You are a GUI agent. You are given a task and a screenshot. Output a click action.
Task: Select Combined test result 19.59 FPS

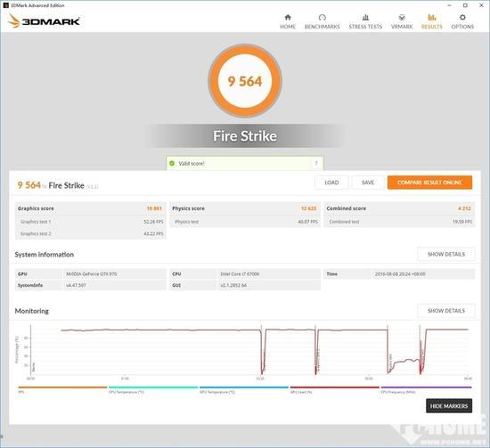[x=462, y=222]
